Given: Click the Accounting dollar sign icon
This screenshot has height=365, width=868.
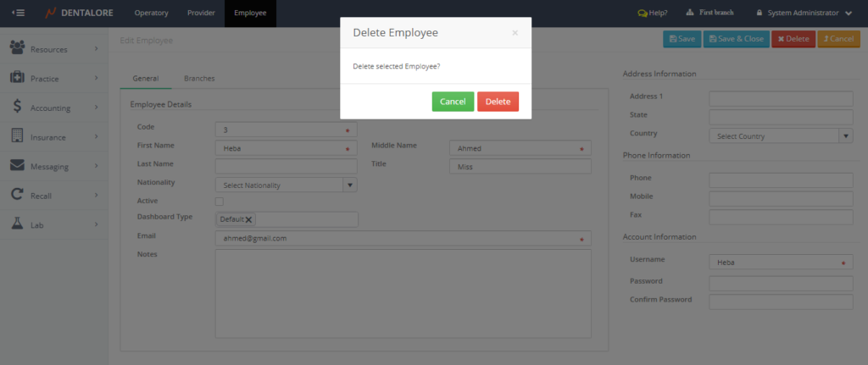Looking at the screenshot, I should (x=17, y=108).
